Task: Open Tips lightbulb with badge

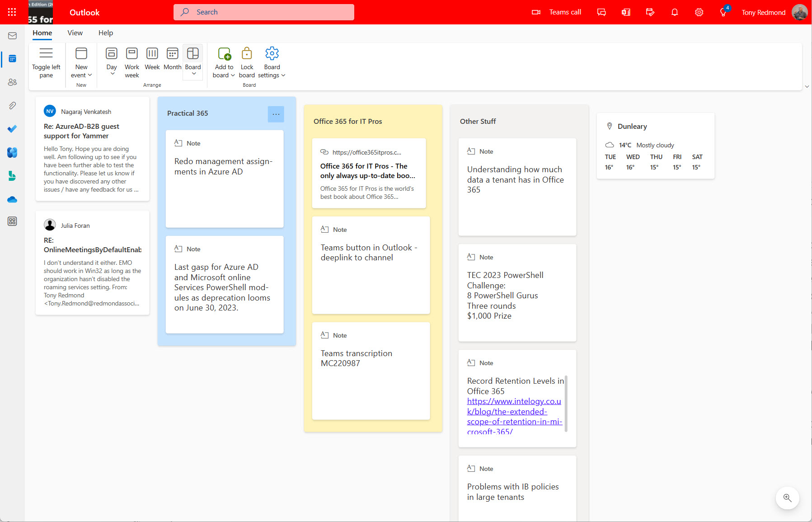Action: [723, 12]
